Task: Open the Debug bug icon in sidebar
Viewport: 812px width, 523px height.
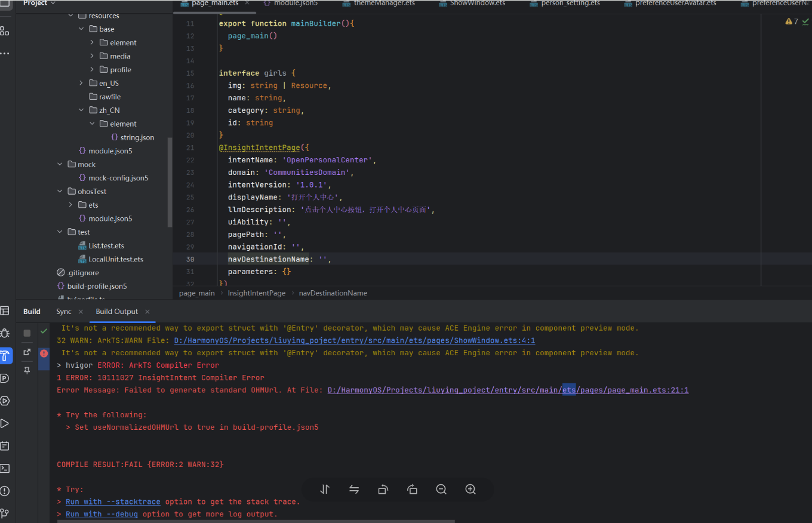Action: (5, 333)
